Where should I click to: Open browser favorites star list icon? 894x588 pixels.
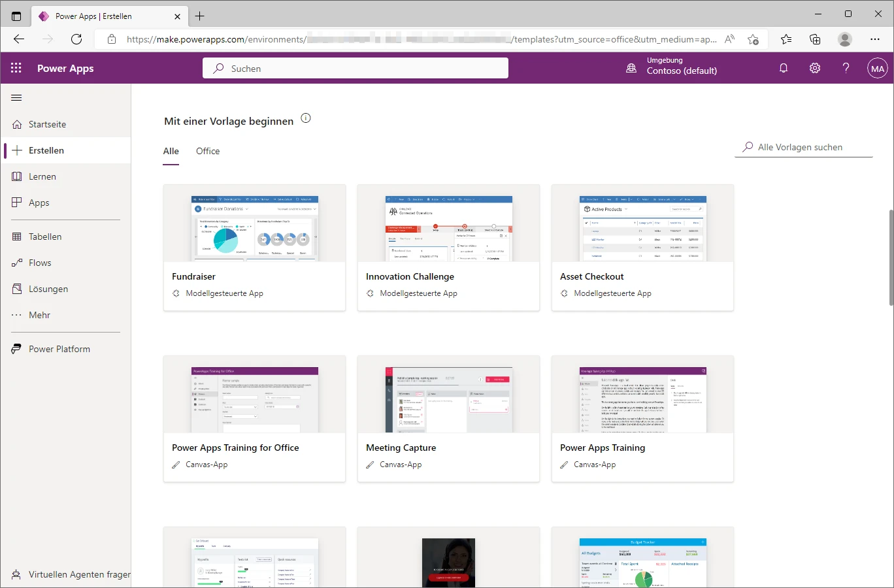coord(786,39)
